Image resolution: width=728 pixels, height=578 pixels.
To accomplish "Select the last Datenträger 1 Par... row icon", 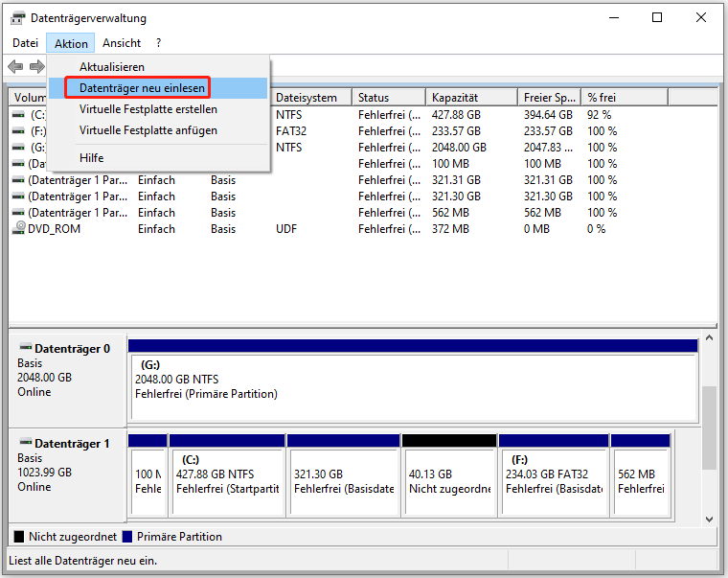I will tap(18, 213).
